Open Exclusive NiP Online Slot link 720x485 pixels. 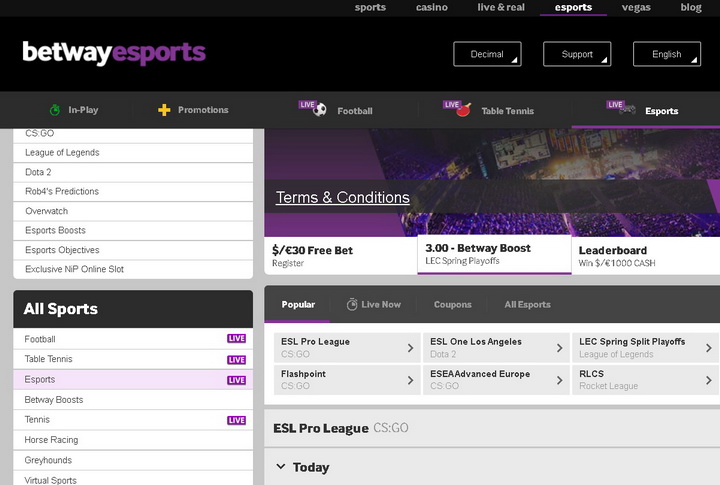click(133, 269)
